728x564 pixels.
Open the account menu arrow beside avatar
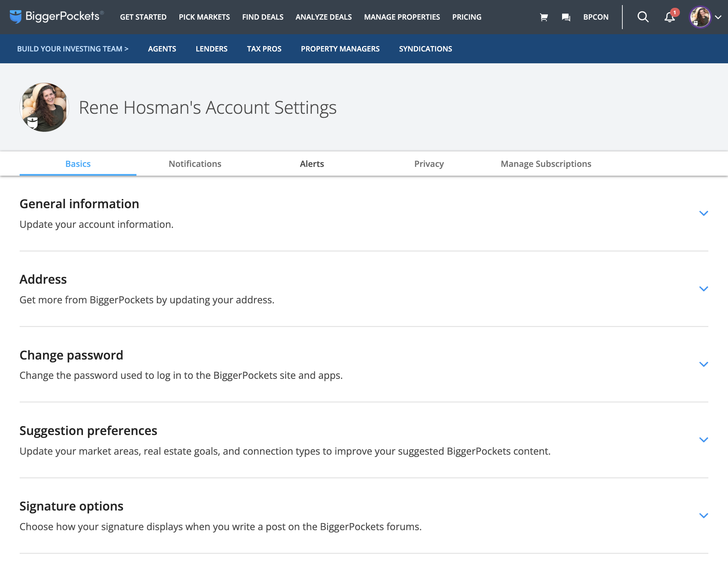click(718, 17)
